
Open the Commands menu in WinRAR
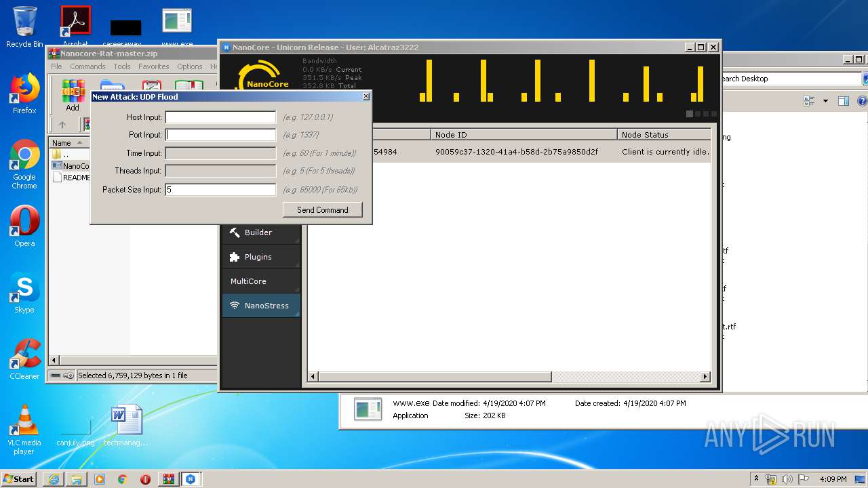87,66
